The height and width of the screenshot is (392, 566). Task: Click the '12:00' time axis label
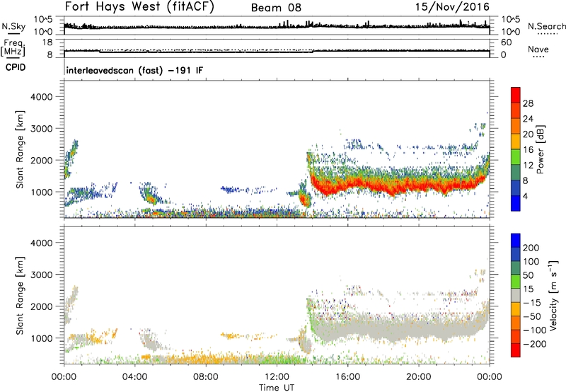[277, 377]
